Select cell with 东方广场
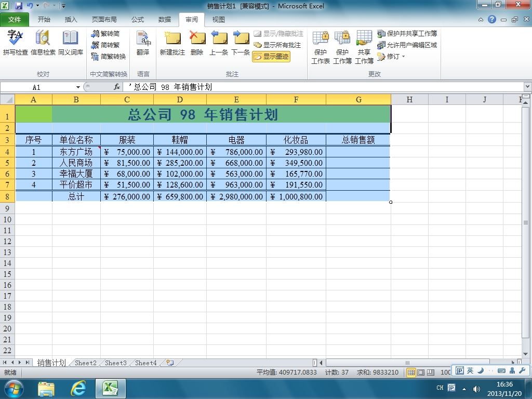 [76, 152]
